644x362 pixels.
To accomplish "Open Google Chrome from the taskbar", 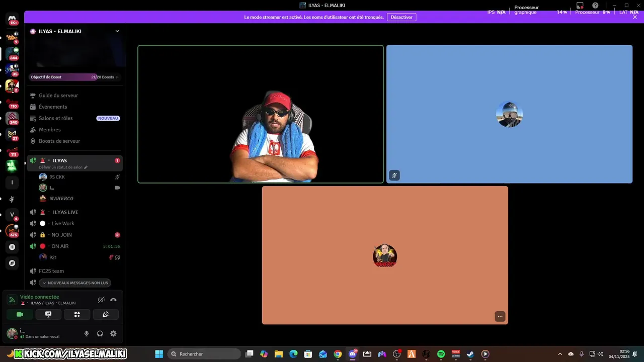I will pyautogui.click(x=338, y=354).
